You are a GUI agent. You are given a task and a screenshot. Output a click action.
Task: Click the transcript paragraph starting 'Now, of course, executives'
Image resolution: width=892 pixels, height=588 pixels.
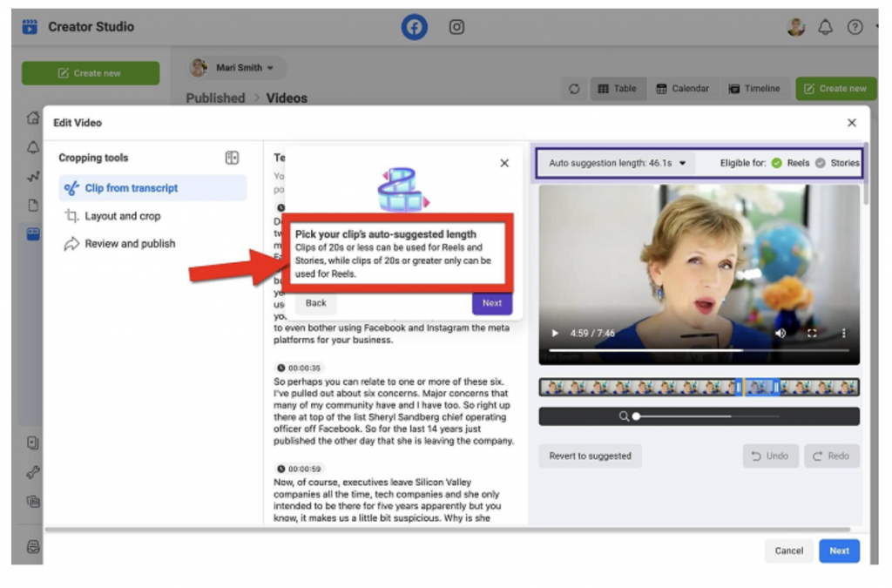[387, 500]
